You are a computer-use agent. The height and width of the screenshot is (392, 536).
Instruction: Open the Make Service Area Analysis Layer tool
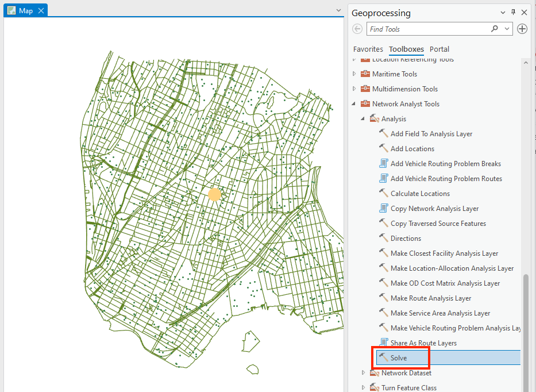[440, 313]
